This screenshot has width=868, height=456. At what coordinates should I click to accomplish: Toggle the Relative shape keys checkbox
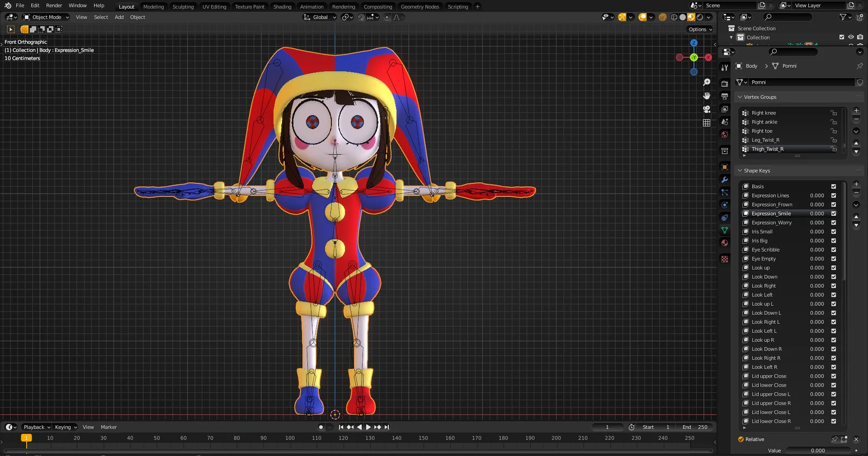[741, 439]
